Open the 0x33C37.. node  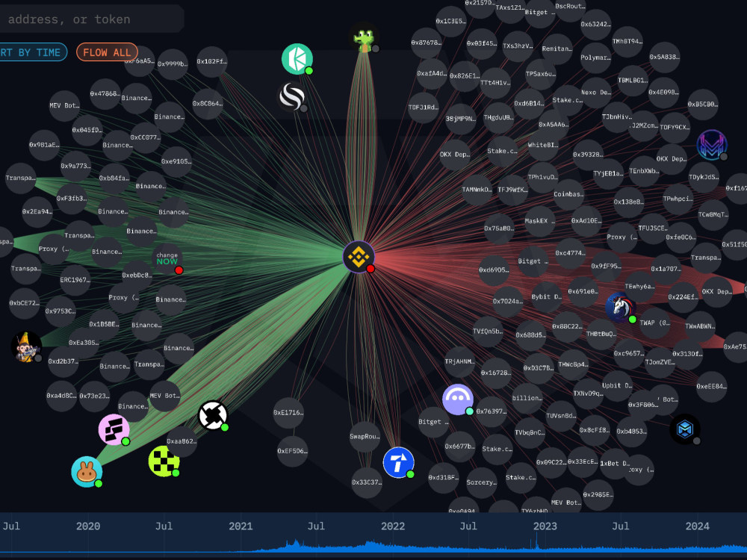[367, 482]
